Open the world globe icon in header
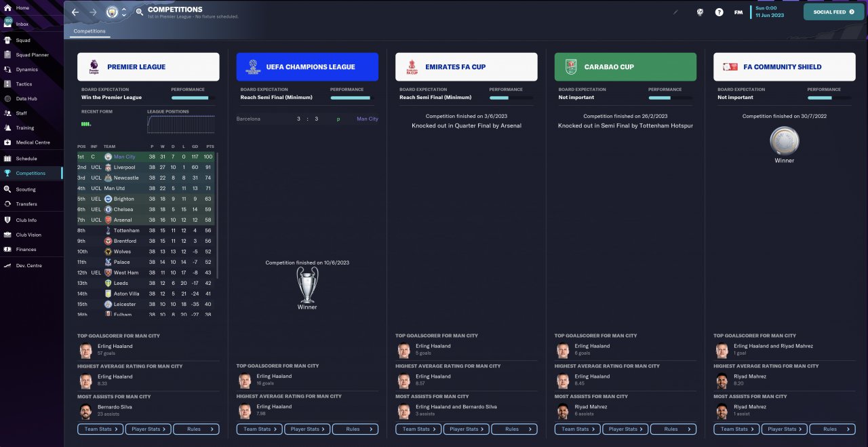868x447 pixels. 701,12
